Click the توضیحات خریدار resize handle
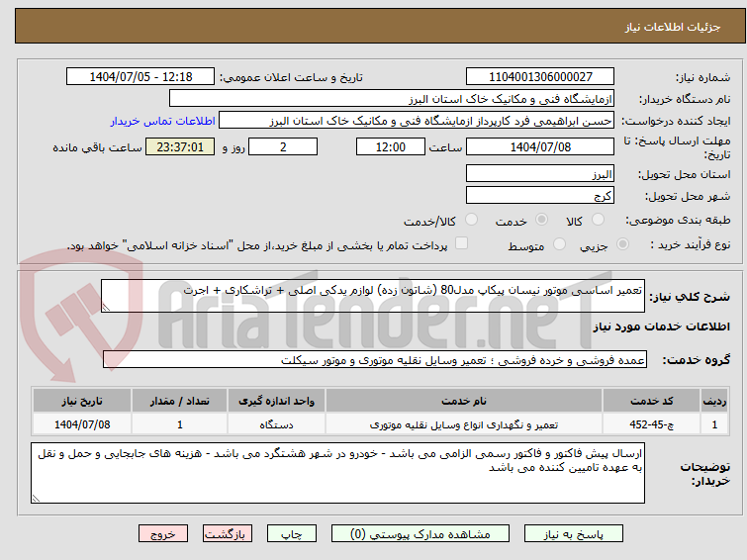This screenshot has height=560, width=747. coord(36,499)
